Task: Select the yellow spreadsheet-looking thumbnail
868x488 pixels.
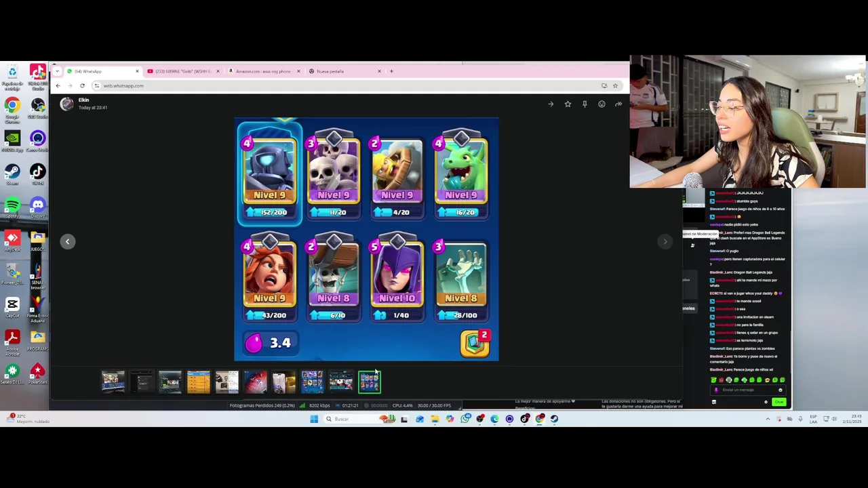Action: (199, 382)
